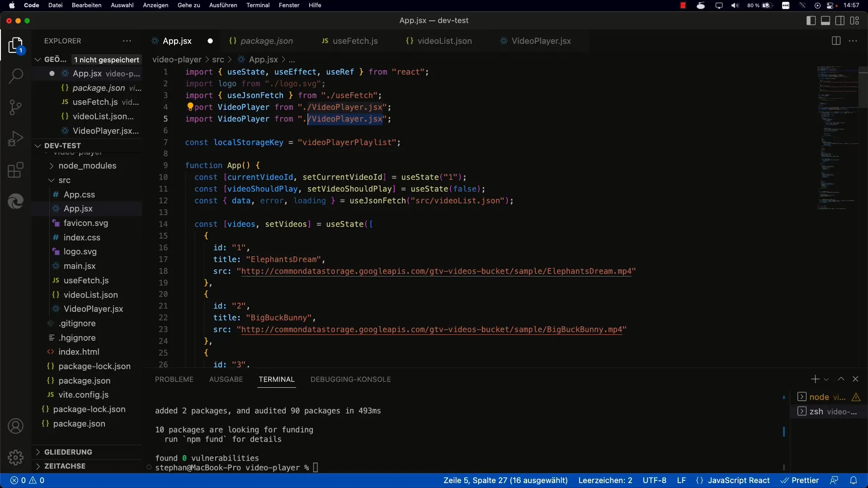This screenshot has width=868, height=488.
Task: Open the Extensions view
Action: (15, 170)
